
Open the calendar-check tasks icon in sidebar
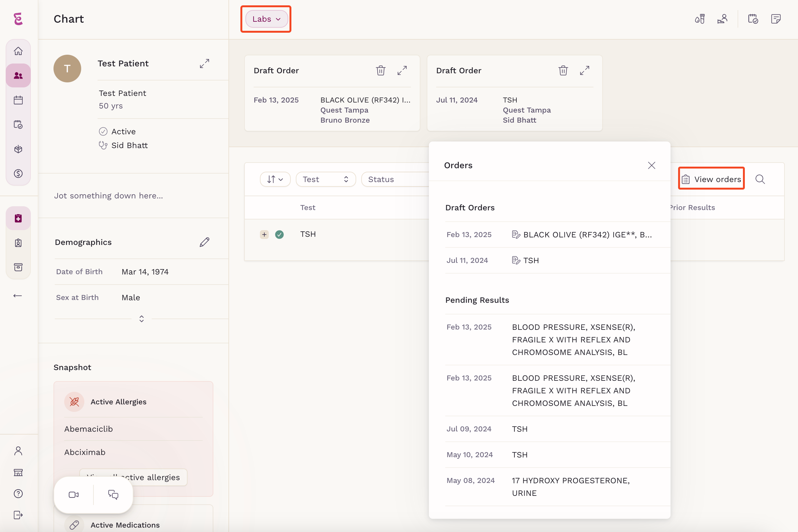coord(18,125)
